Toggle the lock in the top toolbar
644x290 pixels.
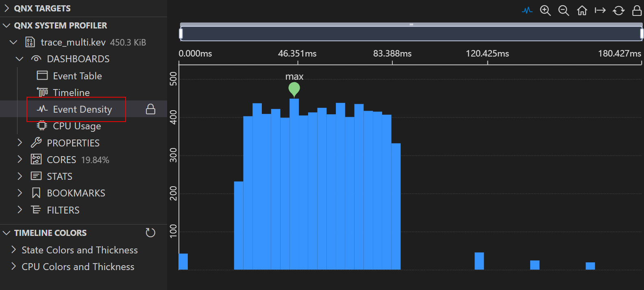pyautogui.click(x=637, y=11)
